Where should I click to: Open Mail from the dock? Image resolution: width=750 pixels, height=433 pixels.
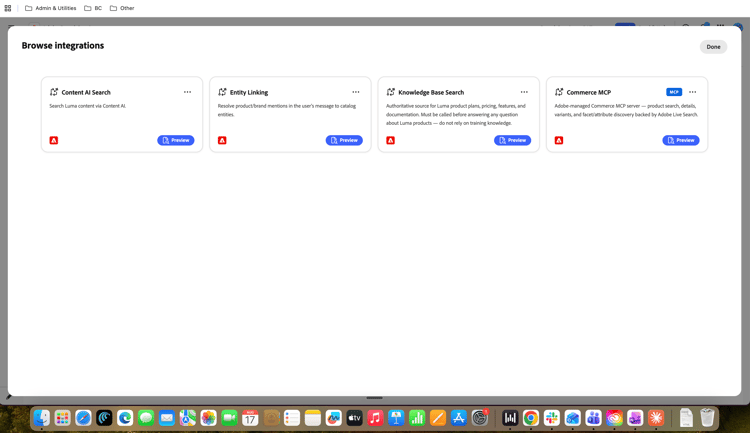[x=167, y=418]
